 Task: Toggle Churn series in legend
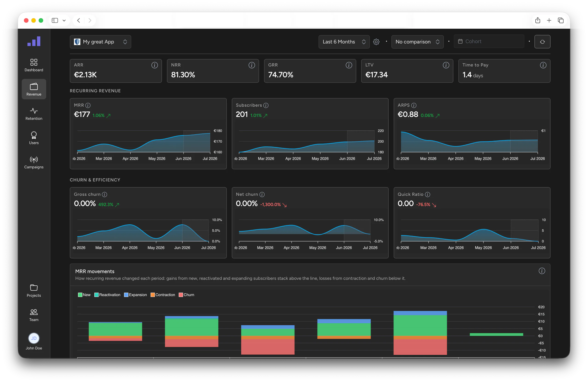pyautogui.click(x=187, y=295)
